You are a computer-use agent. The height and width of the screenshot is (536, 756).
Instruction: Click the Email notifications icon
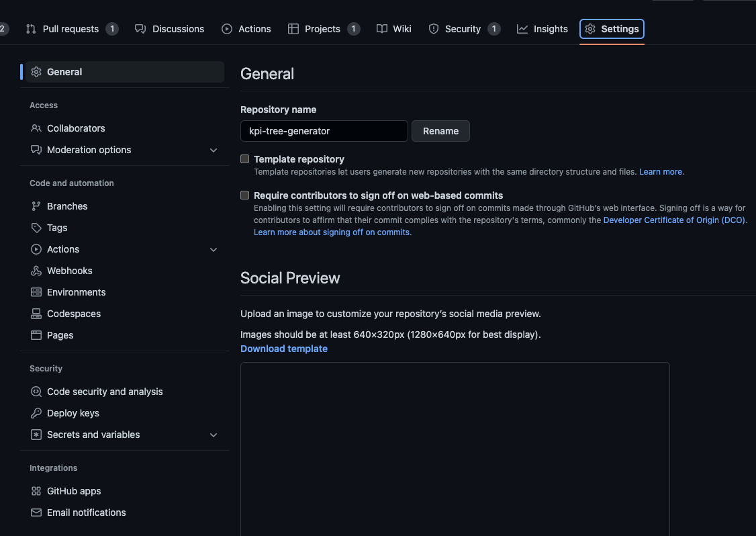pos(36,512)
